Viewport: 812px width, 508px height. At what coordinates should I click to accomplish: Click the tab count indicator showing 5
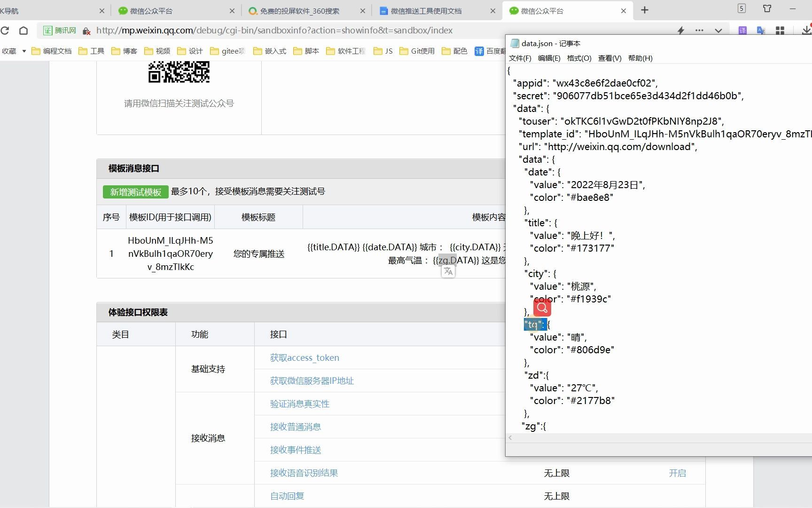pyautogui.click(x=742, y=8)
